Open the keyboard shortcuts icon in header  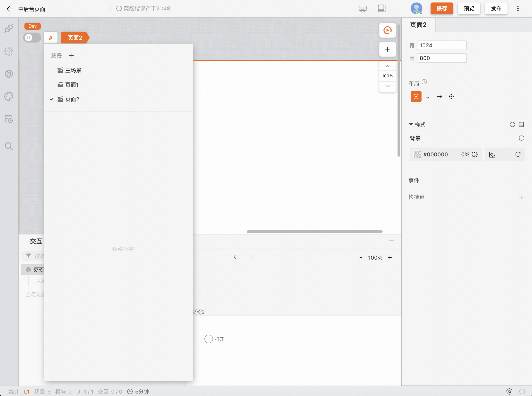point(362,9)
